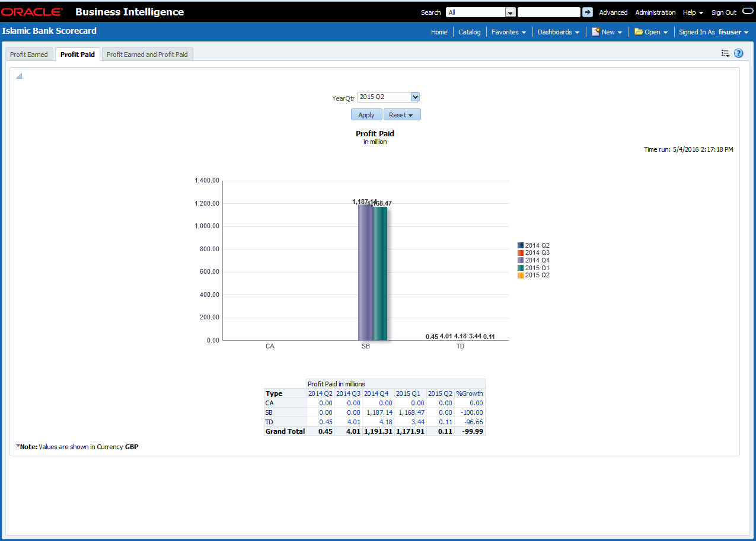Click the Apply button
The image size is (756, 541).
tap(366, 115)
